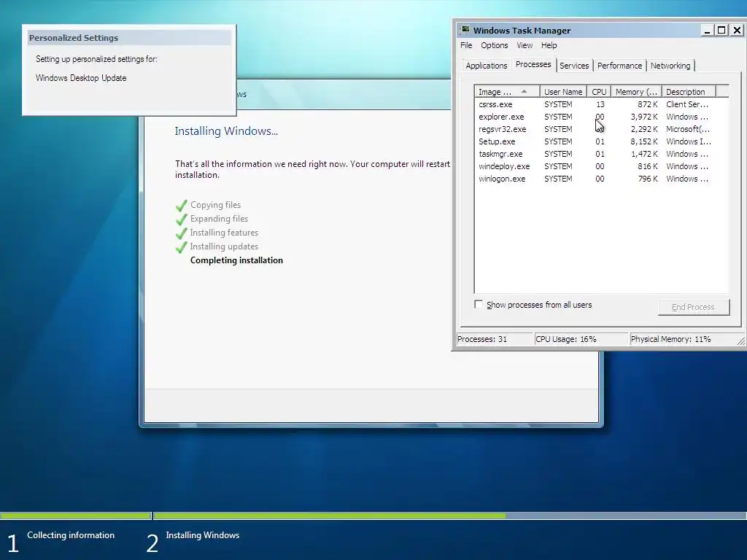Select the windeploy.exe process

click(601, 166)
